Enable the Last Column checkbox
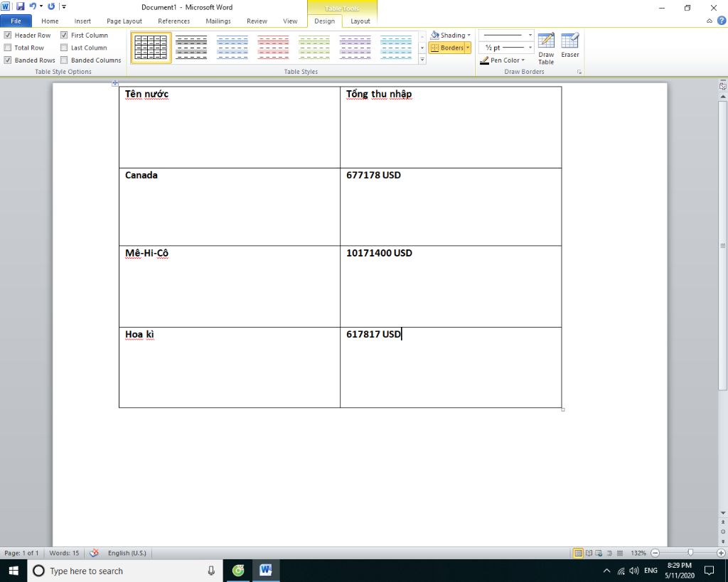This screenshot has height=582, width=728. (x=64, y=48)
